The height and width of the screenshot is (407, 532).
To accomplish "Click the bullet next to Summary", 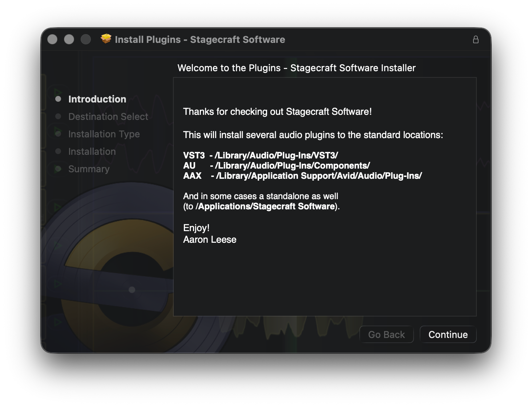I will 58,169.
